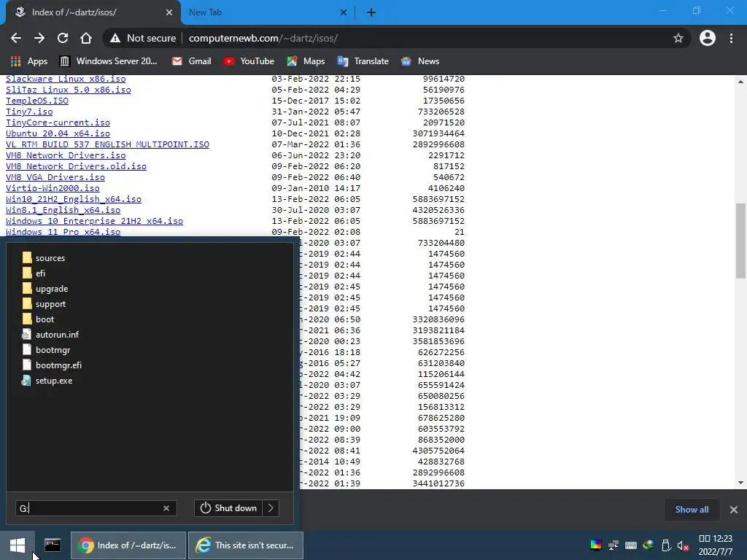Open the taskbar clock and date
This screenshot has width=747, height=560.
pos(715,545)
